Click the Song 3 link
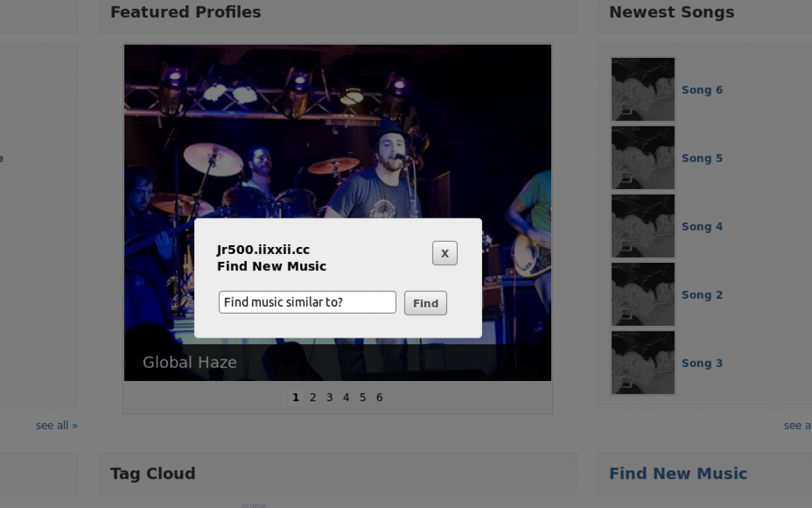 coord(702,363)
